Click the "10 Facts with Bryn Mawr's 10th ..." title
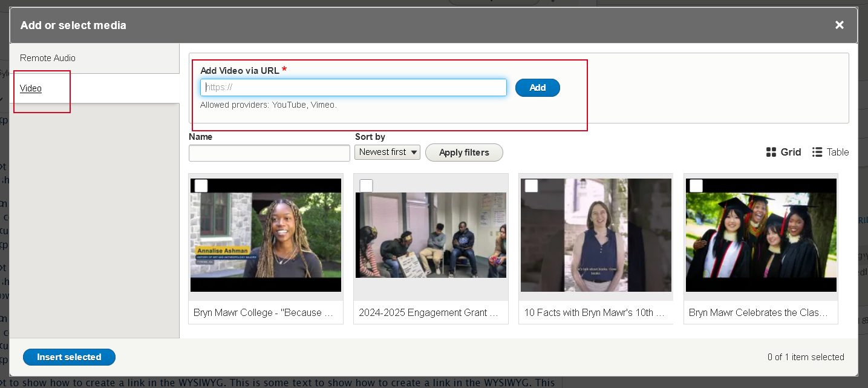 594,313
